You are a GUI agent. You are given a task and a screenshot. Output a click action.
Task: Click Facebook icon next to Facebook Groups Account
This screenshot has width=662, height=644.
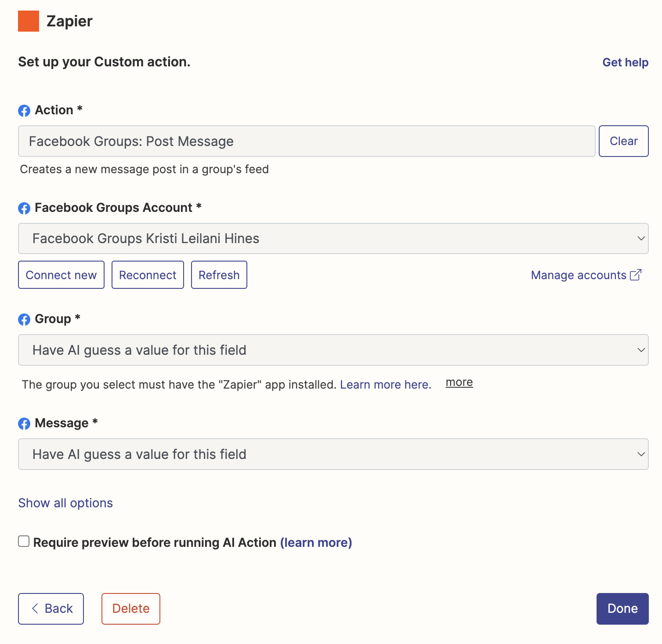click(24, 208)
